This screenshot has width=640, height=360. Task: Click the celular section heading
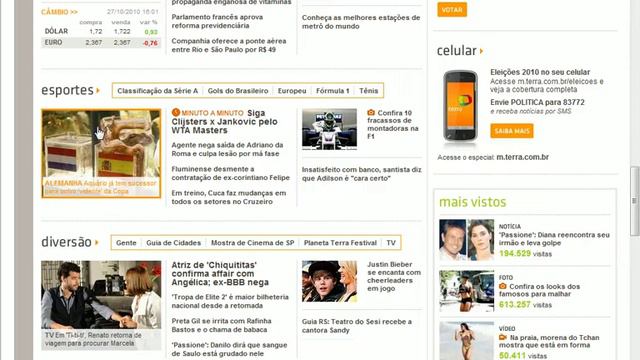point(457,51)
